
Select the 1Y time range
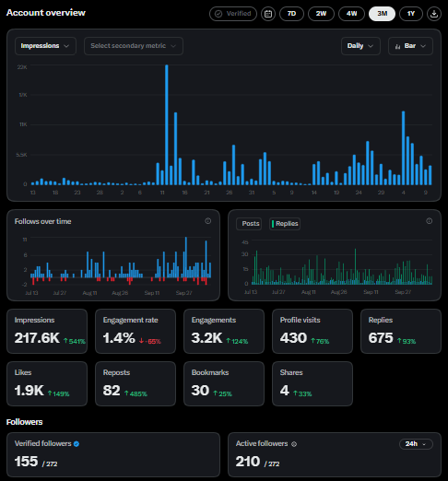(411, 14)
